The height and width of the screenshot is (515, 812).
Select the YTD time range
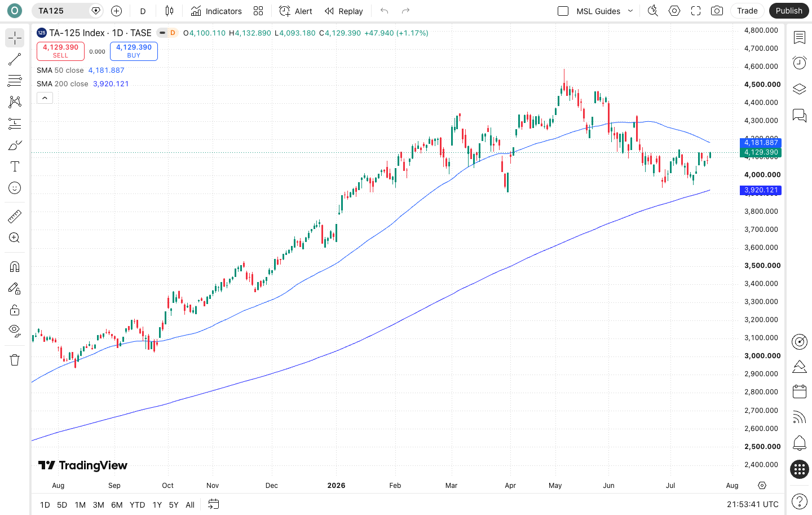[137, 505]
